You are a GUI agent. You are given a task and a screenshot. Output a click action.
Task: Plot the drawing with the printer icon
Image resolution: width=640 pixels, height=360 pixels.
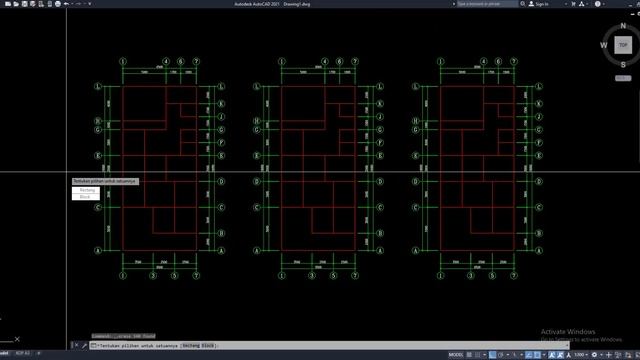pos(58,4)
